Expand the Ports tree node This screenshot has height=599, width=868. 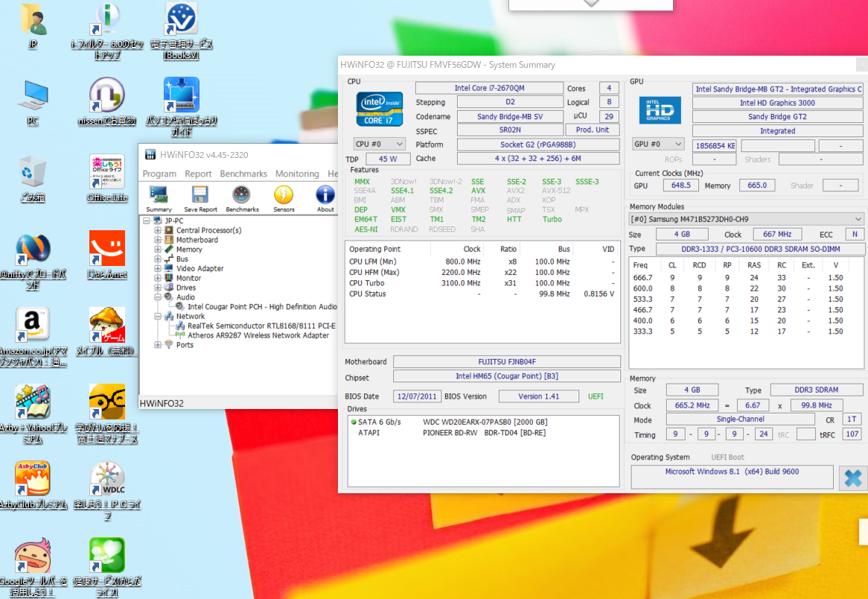pyautogui.click(x=158, y=345)
